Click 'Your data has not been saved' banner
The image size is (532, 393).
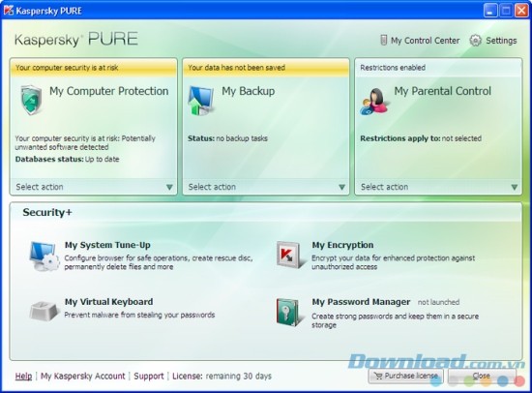pos(266,68)
